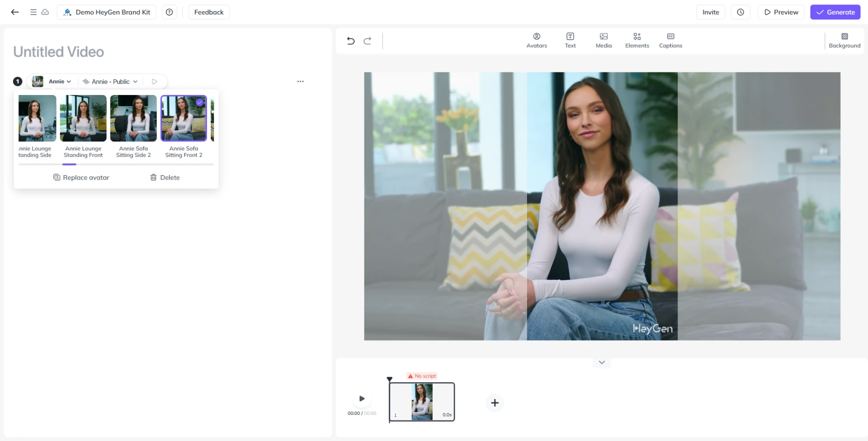The width and height of the screenshot is (868, 441).
Task: Open version history clock icon
Action: (740, 12)
